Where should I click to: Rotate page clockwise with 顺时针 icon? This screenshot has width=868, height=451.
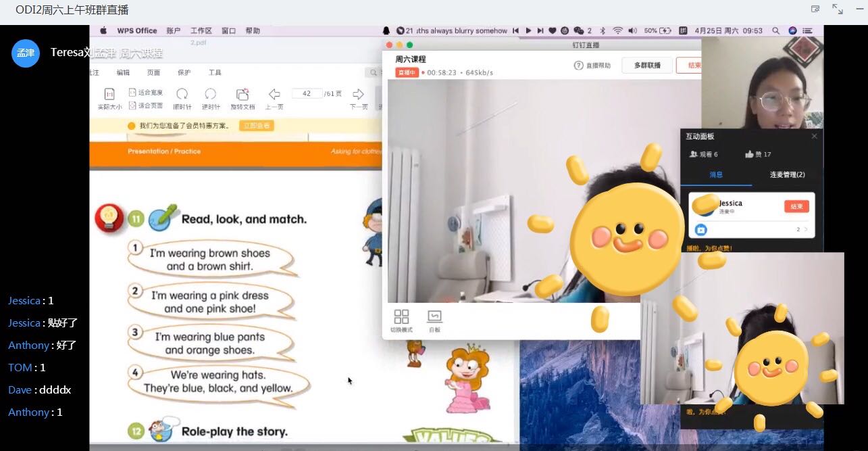182,95
